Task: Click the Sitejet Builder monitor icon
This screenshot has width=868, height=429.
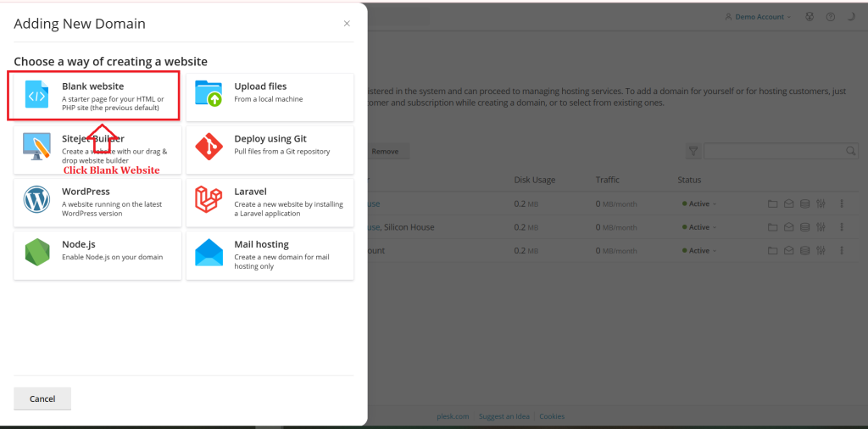Action: [36, 147]
